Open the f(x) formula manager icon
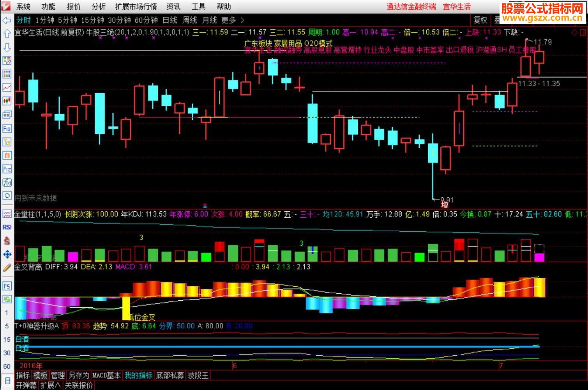Image resolution: width=588 pixels, height=390 pixels. point(7,182)
